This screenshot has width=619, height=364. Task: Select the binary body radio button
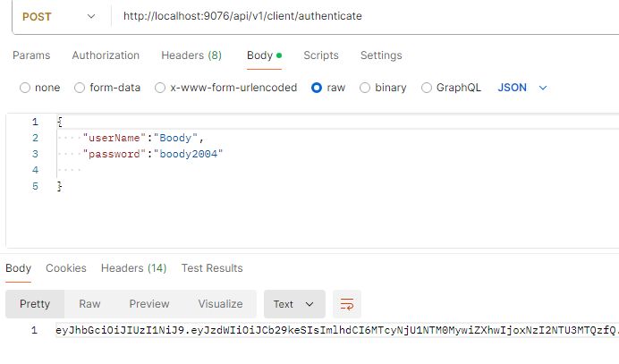[x=365, y=88]
